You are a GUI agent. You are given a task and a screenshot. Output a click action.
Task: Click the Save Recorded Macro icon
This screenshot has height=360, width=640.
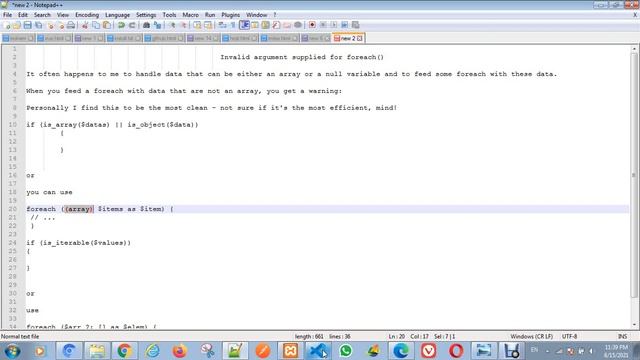pyautogui.click(x=355, y=25)
